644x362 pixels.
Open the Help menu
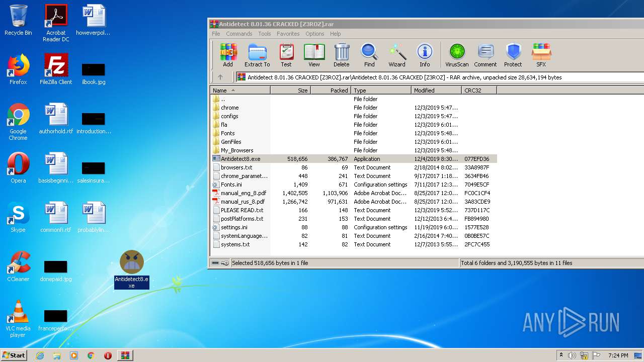[x=336, y=34]
